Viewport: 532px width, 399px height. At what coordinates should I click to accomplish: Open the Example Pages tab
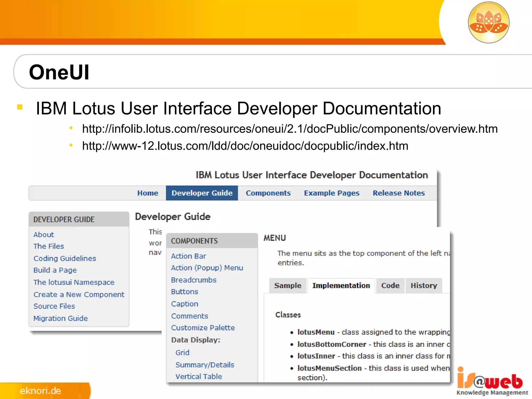[x=332, y=193]
